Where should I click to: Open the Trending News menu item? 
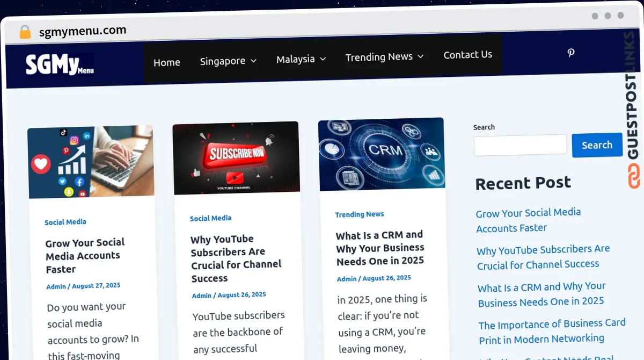[379, 57]
